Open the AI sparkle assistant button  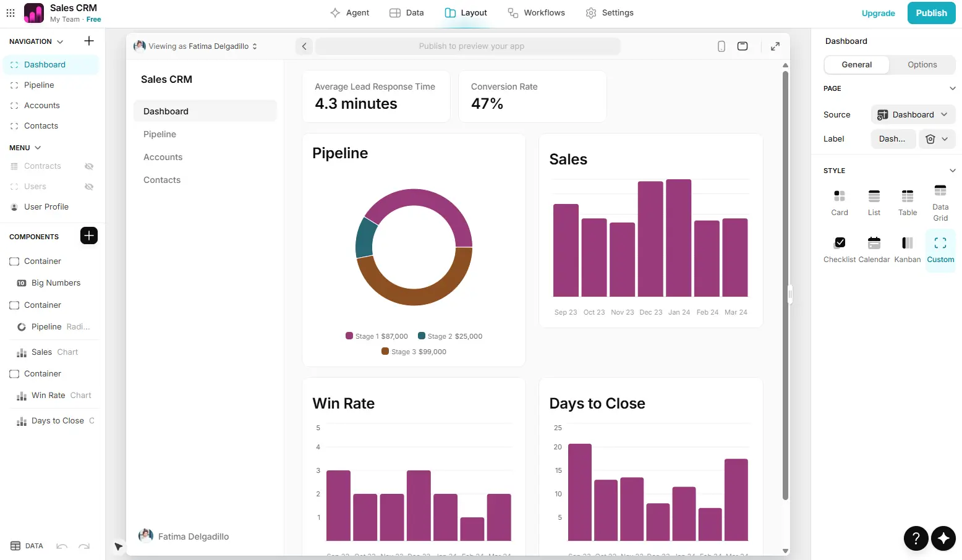[x=943, y=538]
